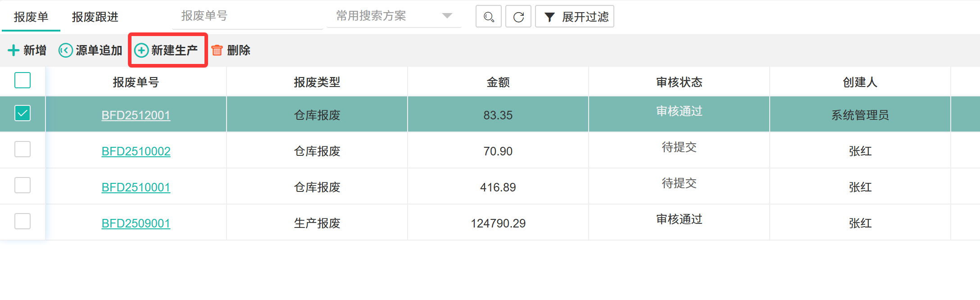Viewport: 980px width, 300px height.
Task: Uncheck the BFD2512001 row checkbox
Action: [23, 113]
